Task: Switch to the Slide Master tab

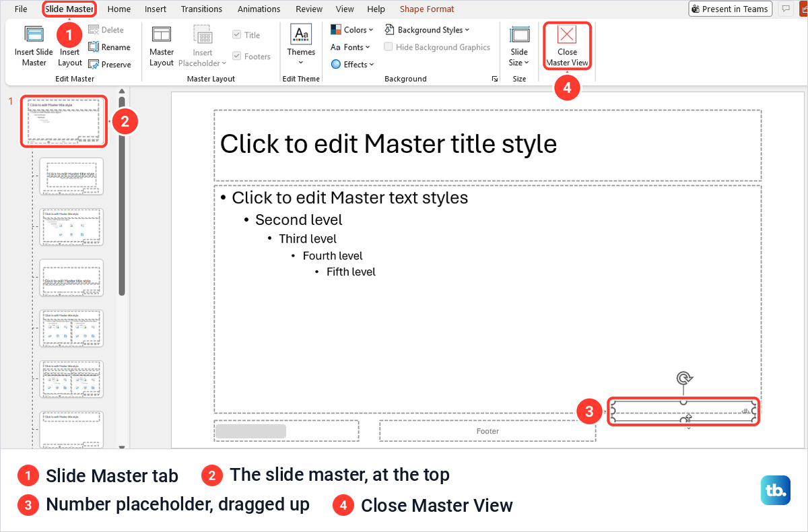Action: [69, 9]
